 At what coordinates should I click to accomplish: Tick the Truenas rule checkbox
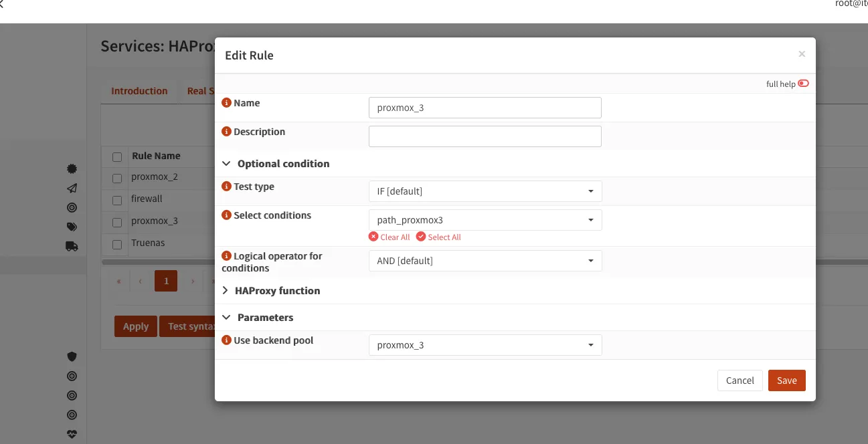(117, 245)
